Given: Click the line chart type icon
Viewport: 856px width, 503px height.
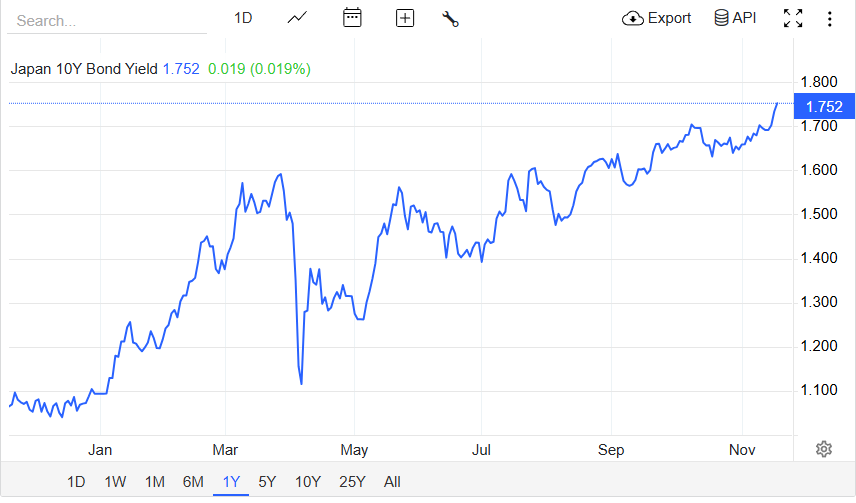Looking at the screenshot, I should [297, 18].
